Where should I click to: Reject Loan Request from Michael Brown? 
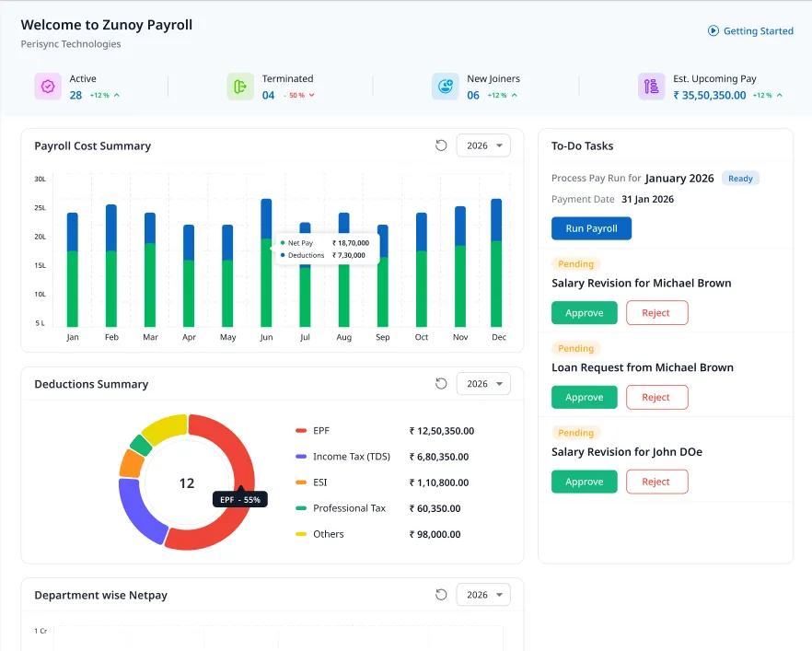(x=656, y=397)
